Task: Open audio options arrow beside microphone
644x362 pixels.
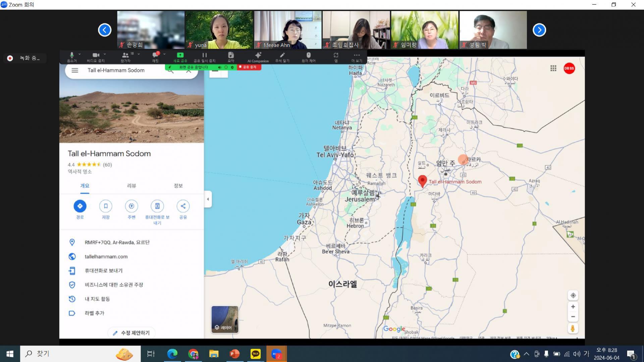Action: click(x=80, y=54)
